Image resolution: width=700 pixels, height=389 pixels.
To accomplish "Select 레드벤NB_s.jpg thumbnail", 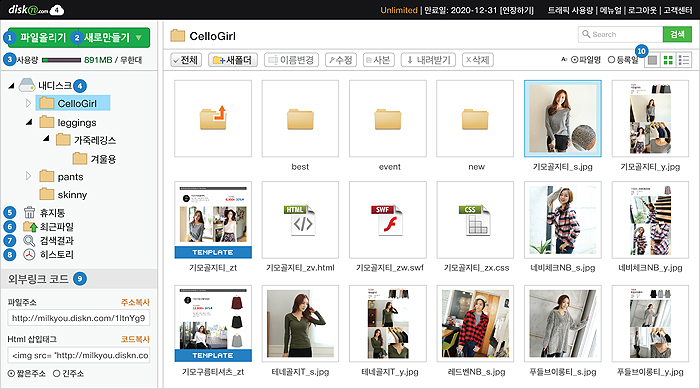I will 475,324.
